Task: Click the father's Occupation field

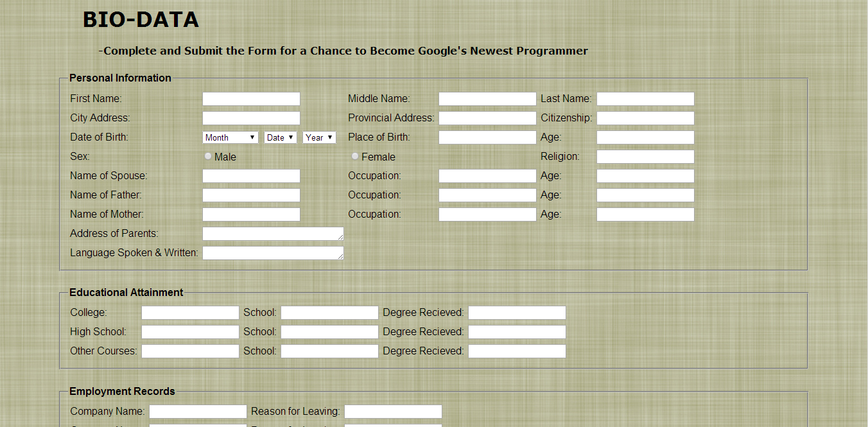Action: pos(487,195)
